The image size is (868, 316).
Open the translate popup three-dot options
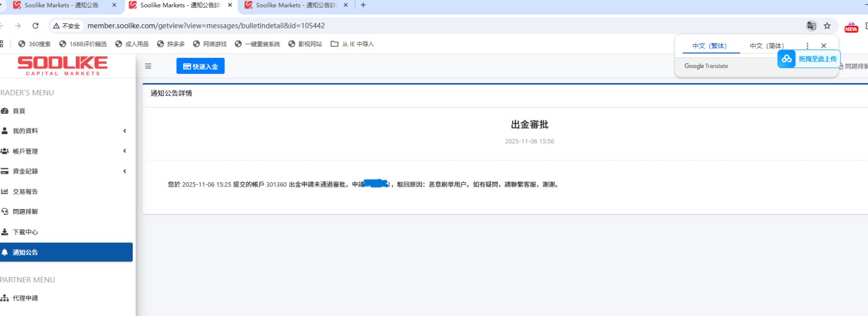point(807,46)
